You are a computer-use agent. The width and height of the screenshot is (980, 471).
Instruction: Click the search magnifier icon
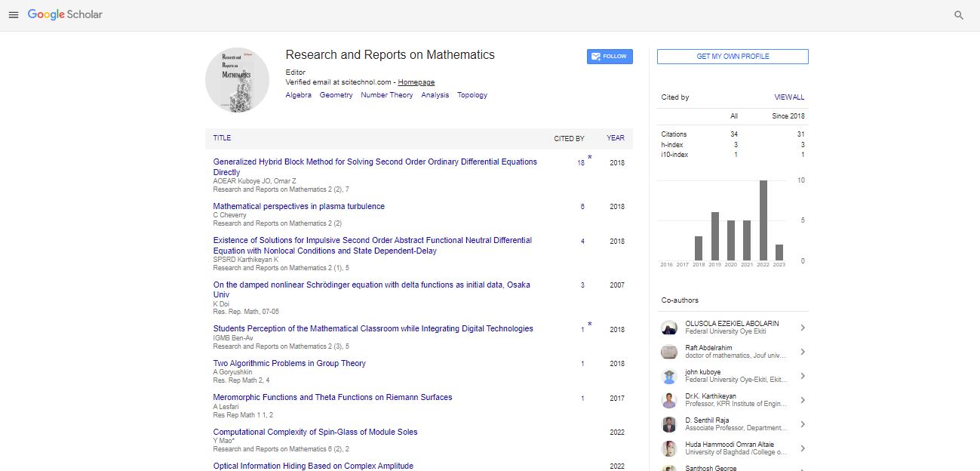point(959,15)
